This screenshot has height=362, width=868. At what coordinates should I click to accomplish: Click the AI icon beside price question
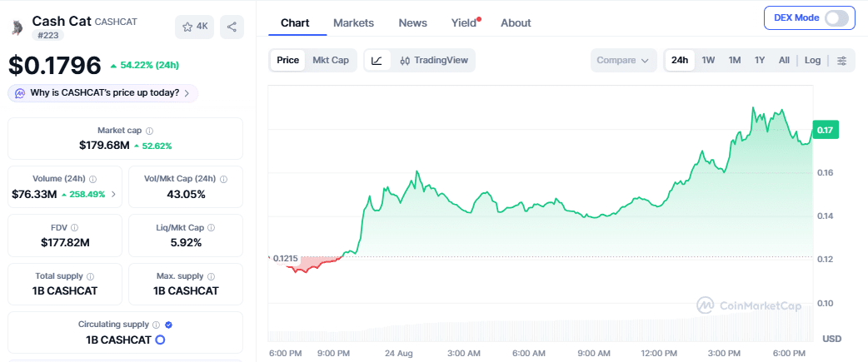coord(20,93)
